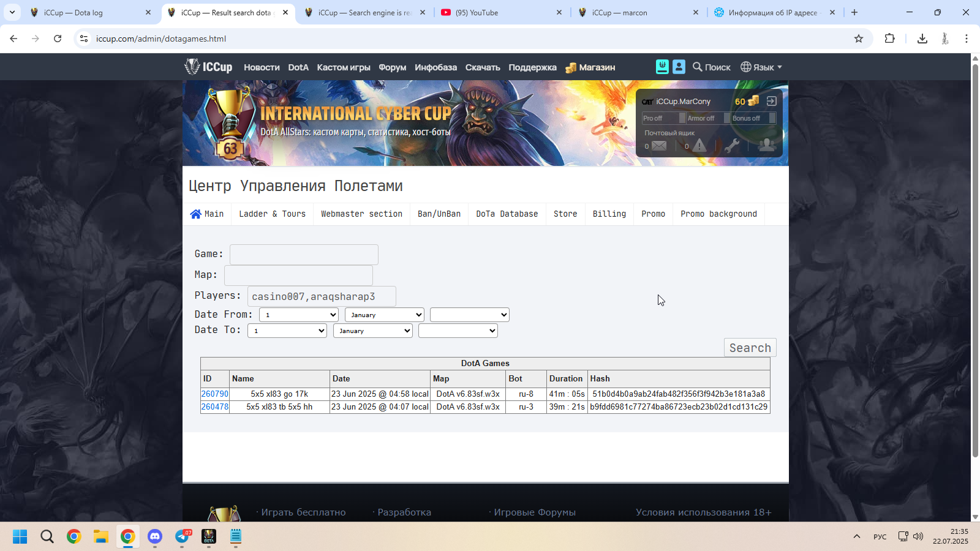Open Date To month dropdown
The image size is (980, 551).
tap(373, 331)
